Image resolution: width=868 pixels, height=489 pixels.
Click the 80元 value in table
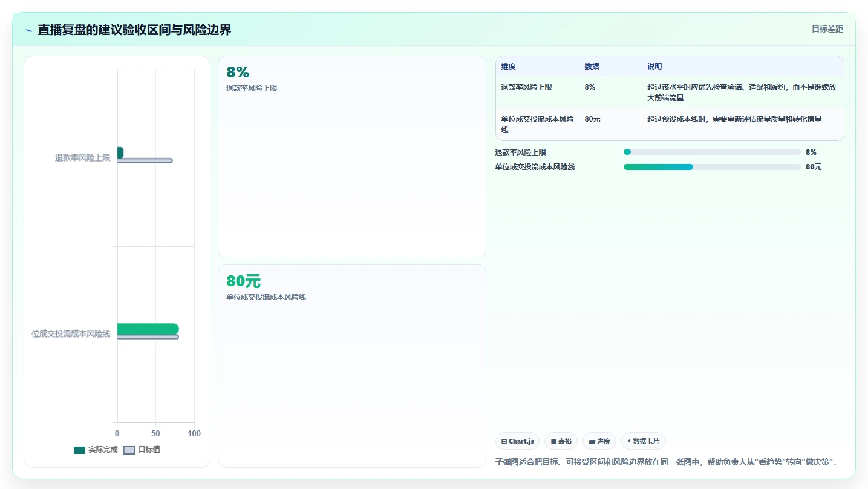pos(592,119)
